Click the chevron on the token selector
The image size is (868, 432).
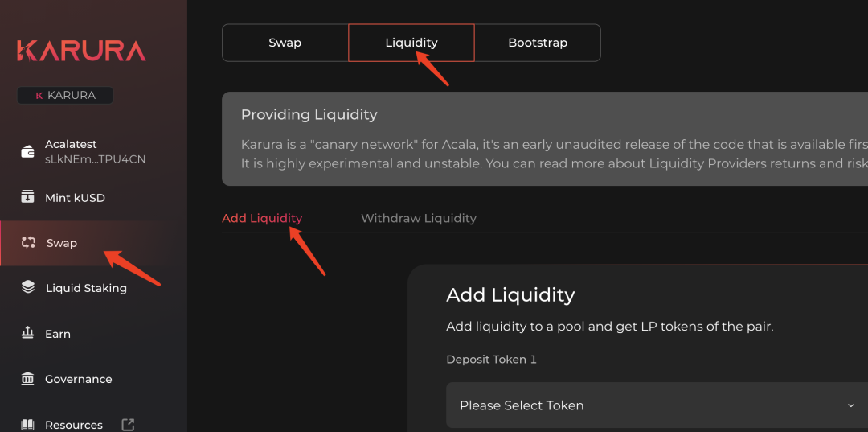[x=850, y=405]
